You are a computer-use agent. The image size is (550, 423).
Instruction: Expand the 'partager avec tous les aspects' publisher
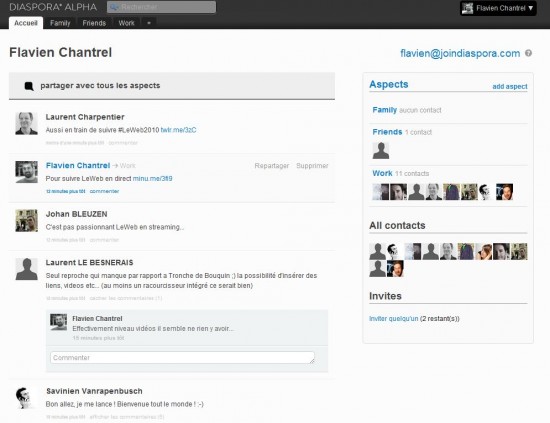pyautogui.click(x=172, y=86)
